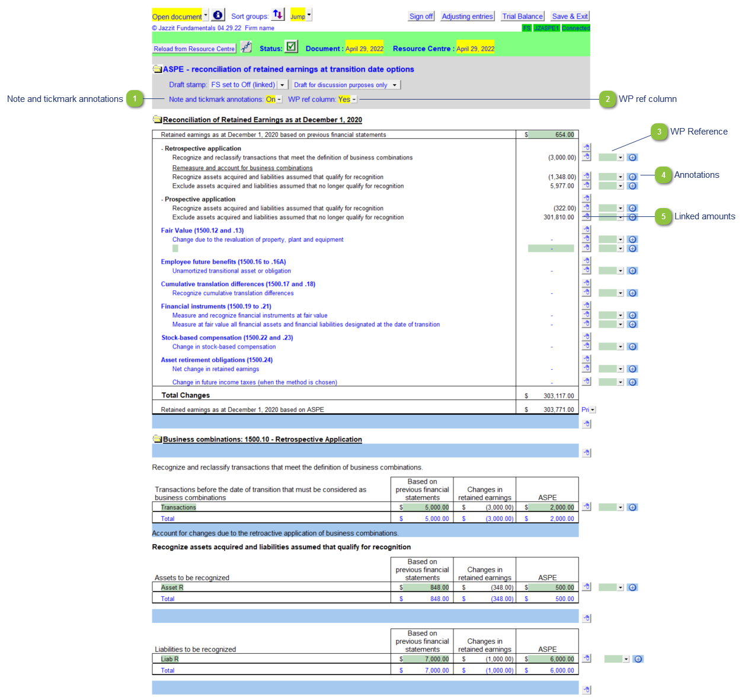
Task: Click Save & Exit
Action: 570,17
